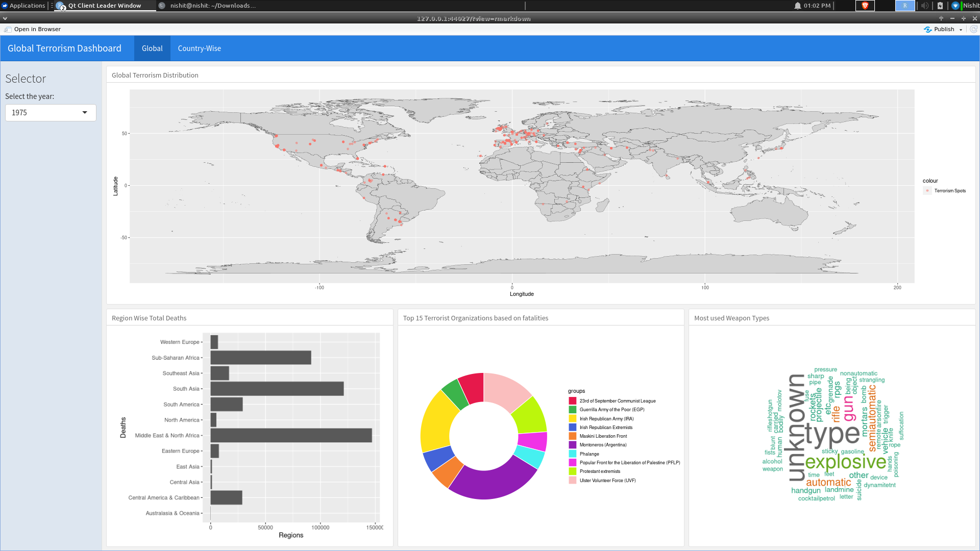Click the Applications menu label
The height and width of the screenshot is (551, 980).
[27, 6]
